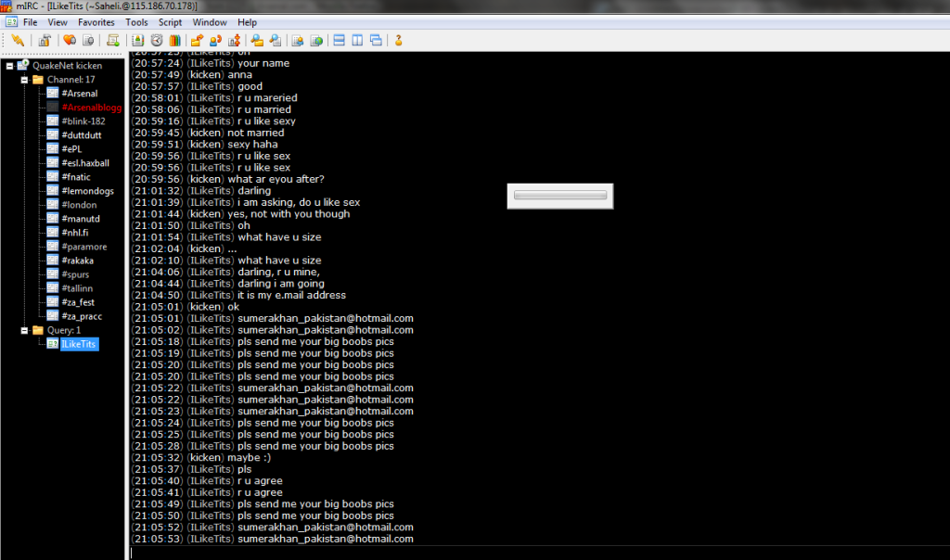The height and width of the screenshot is (560, 950).
Task: Collapse the QuakeNet kicken tree node
Action: click(x=7, y=65)
